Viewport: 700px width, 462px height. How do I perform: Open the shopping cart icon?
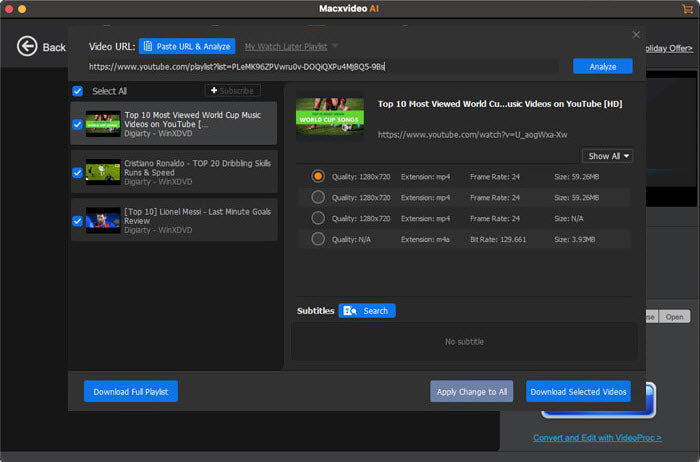click(687, 8)
